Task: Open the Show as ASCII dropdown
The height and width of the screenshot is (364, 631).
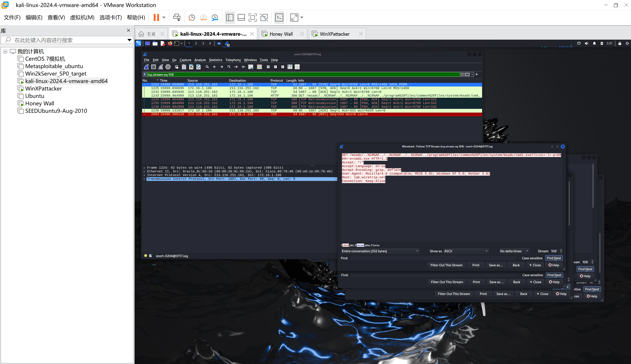Action: [x=466, y=251]
